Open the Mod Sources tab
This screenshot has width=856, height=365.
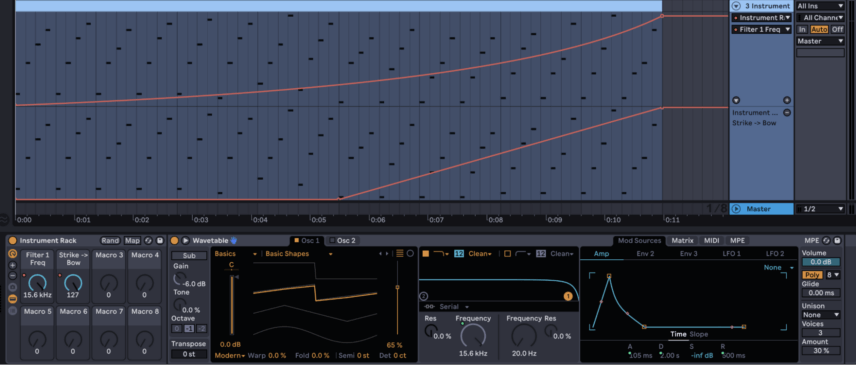click(639, 241)
